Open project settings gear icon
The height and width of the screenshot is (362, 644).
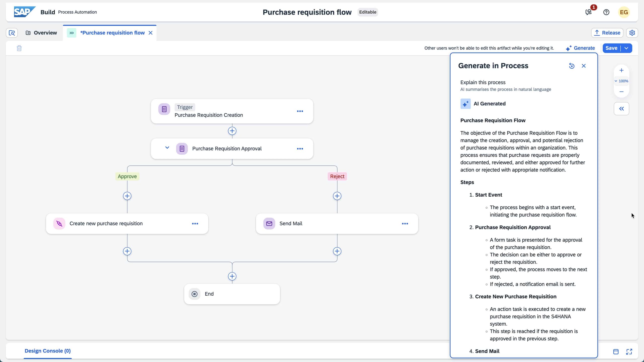click(632, 33)
